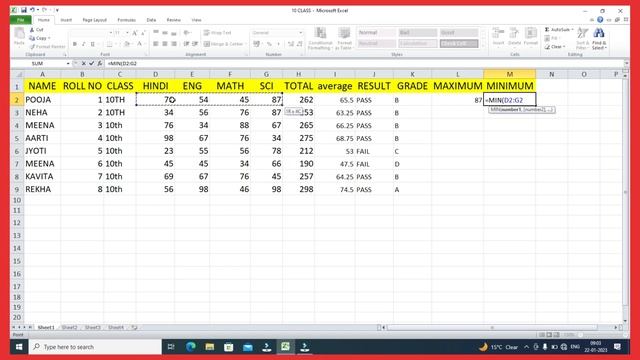Screen dimensions: 640x360
Task: Click the Windows search box
Action: (96, 347)
